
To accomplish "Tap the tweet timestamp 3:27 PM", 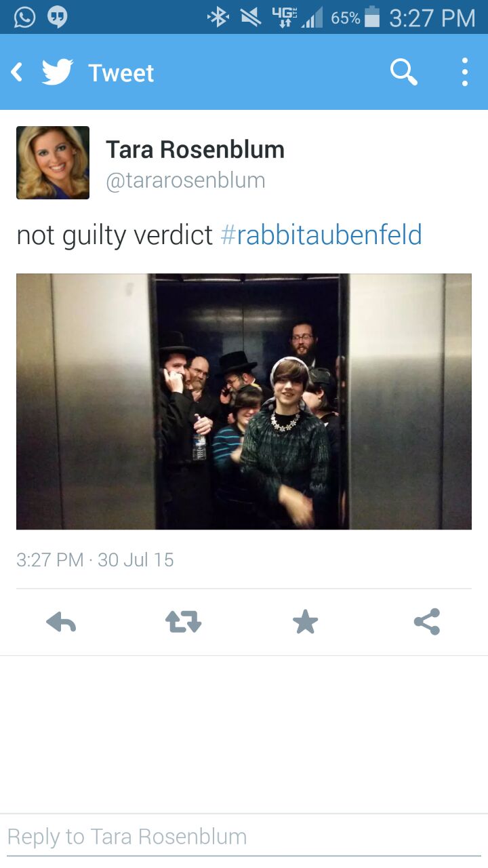I will coord(49,560).
